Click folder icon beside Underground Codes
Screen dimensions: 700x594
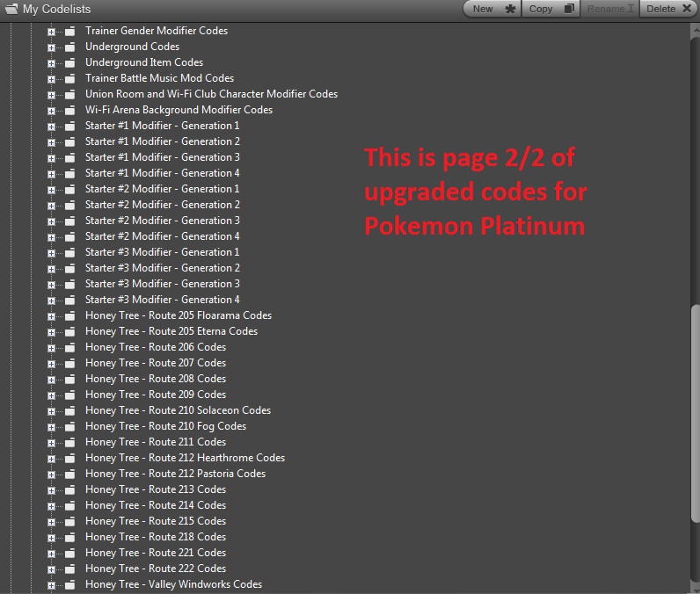pyautogui.click(x=69, y=47)
